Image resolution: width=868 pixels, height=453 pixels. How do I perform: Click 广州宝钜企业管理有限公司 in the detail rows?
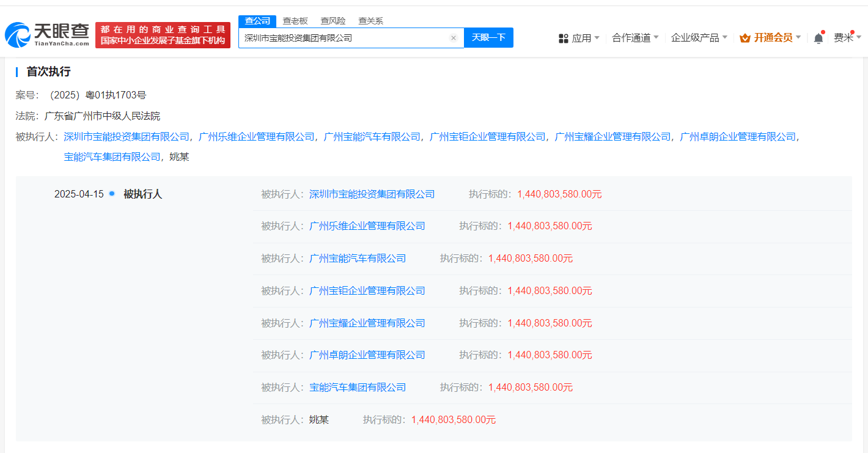[367, 291]
